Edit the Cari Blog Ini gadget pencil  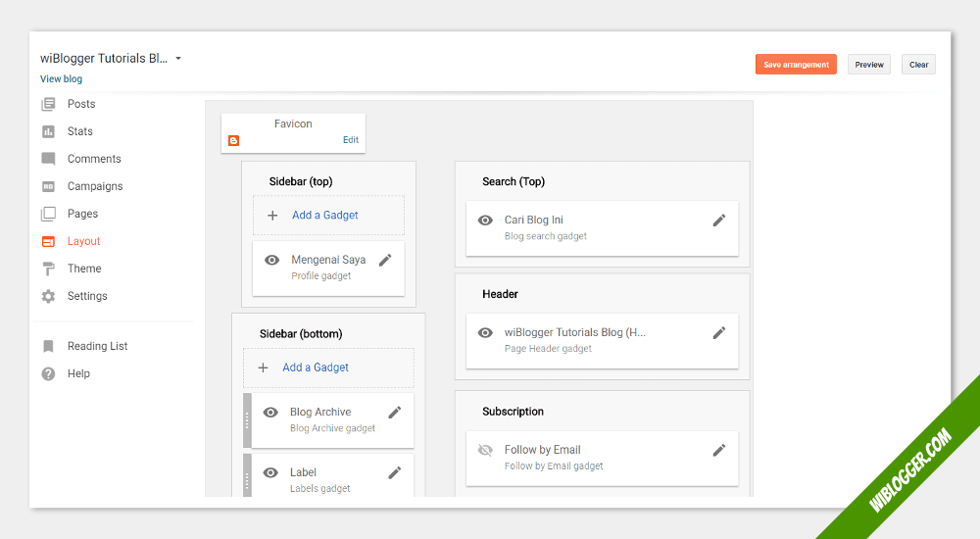[719, 220]
